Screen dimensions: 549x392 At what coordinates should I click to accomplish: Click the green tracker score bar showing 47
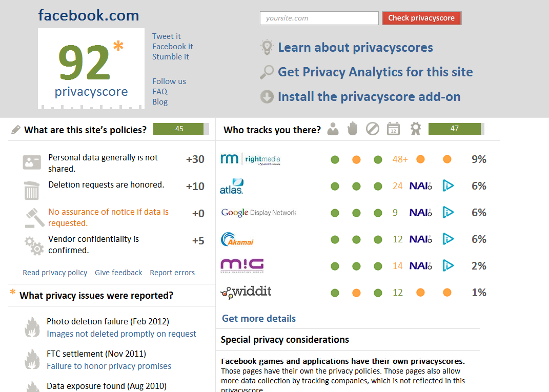coord(456,129)
